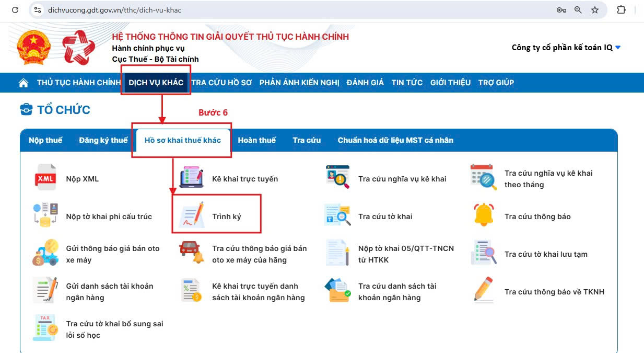Open the Nộp tờ khai phi cấu trúc icon
The height and width of the screenshot is (353, 644).
point(45,215)
